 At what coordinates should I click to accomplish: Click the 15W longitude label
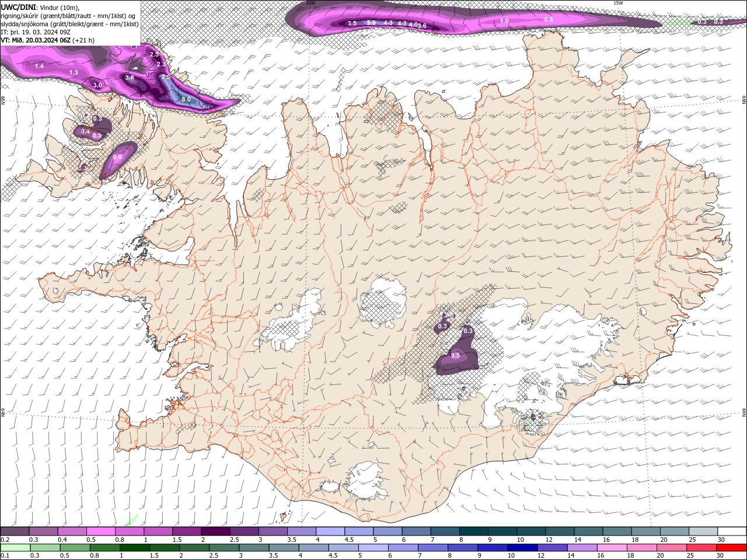617,3
